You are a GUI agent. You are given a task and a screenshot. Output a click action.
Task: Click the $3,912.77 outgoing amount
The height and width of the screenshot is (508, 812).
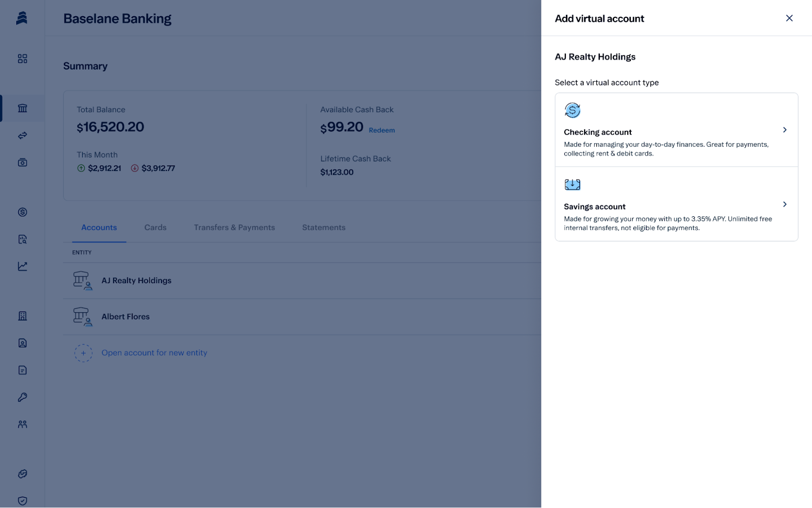tap(158, 168)
